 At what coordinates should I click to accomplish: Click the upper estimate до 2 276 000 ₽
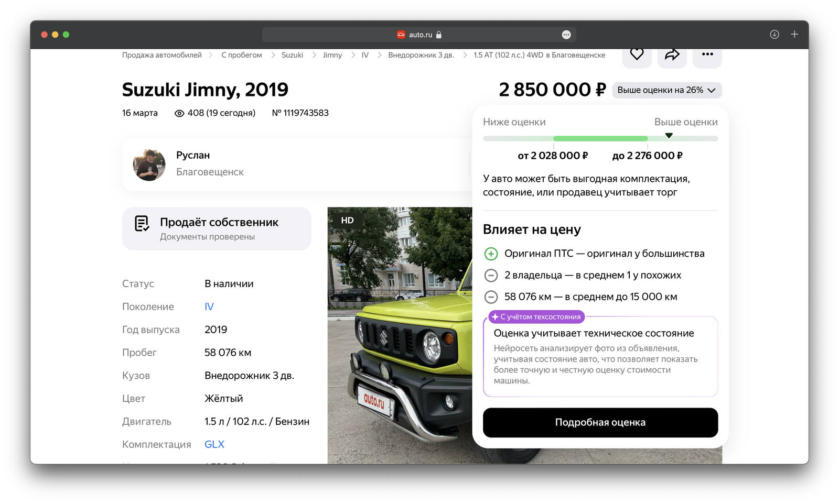tap(647, 156)
